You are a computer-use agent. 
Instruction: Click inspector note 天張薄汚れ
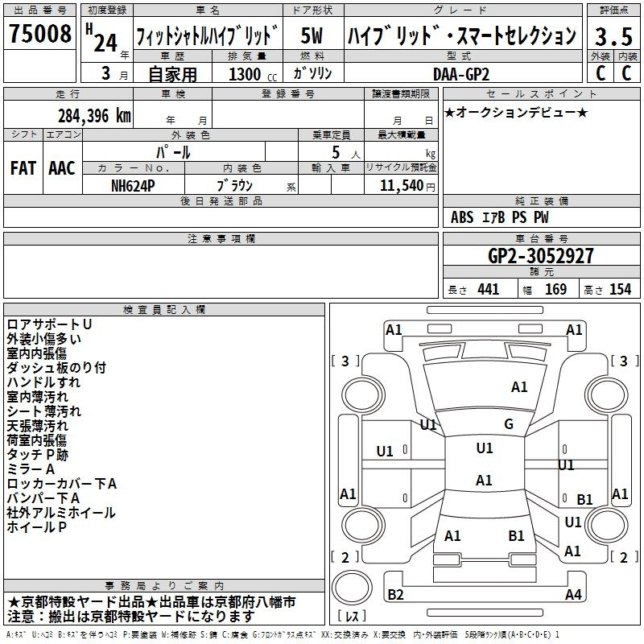click(x=37, y=426)
